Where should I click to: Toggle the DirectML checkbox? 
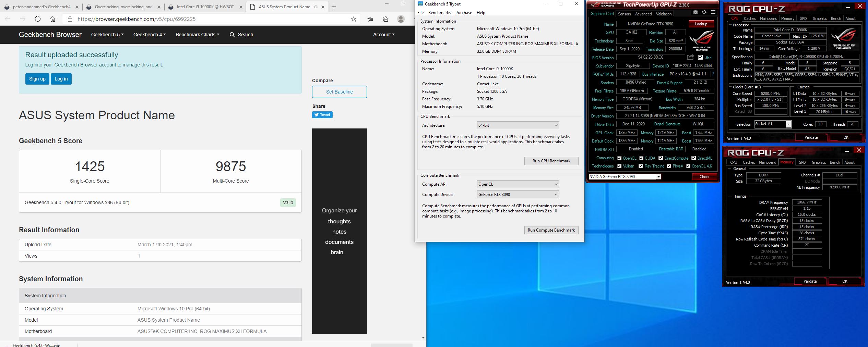click(693, 158)
